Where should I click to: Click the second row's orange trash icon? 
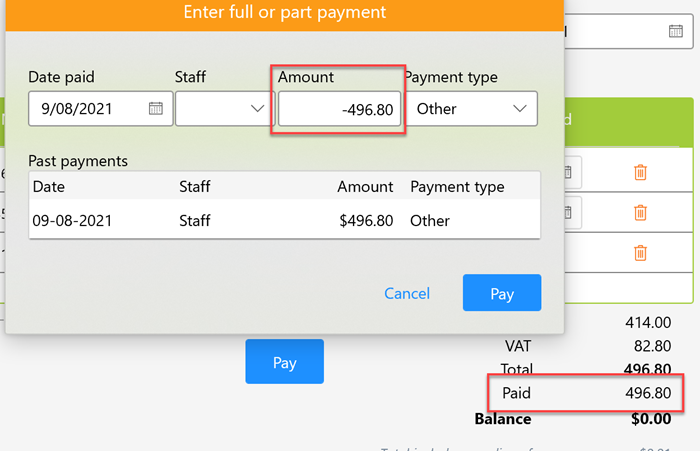(x=641, y=211)
